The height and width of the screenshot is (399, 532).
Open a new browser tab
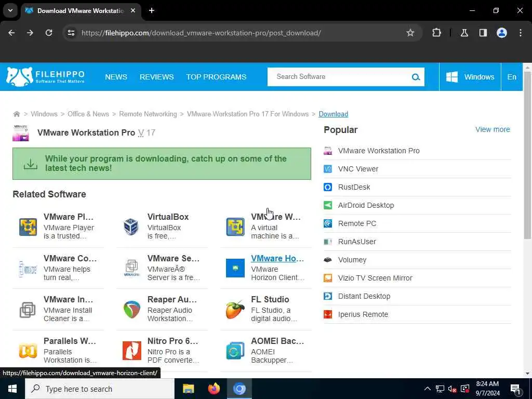[152, 10]
